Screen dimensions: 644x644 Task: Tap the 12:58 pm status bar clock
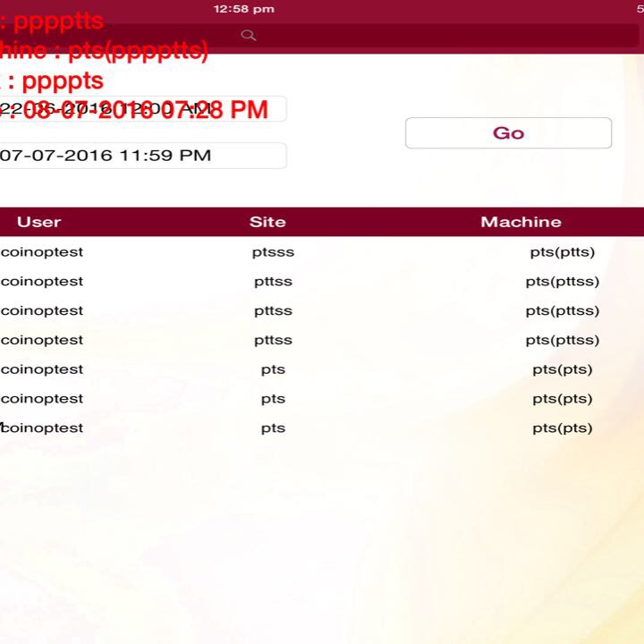coord(243,9)
